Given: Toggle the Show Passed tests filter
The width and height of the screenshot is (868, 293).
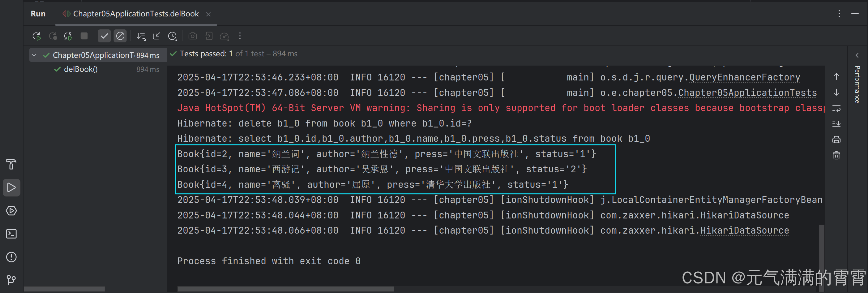Looking at the screenshot, I should 104,36.
